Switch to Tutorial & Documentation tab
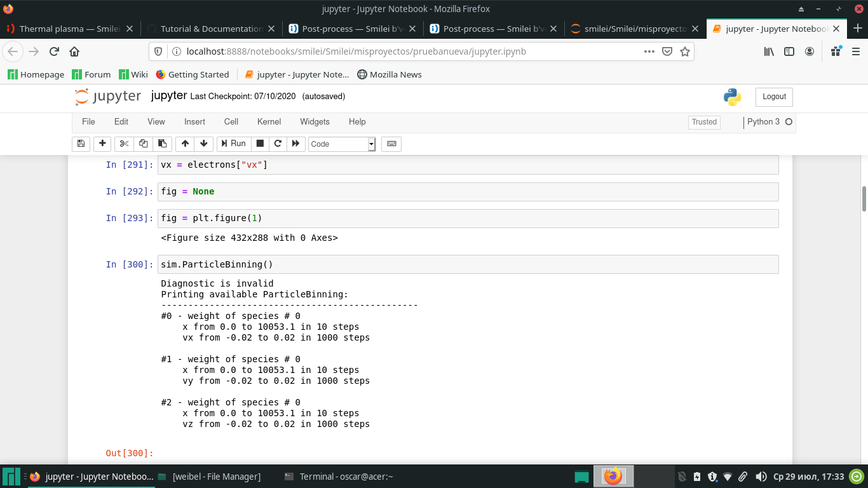Screen dimensions: 868x488 (x=211, y=29)
